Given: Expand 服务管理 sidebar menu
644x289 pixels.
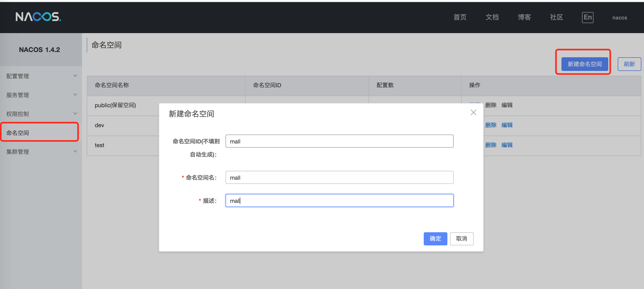Looking at the screenshot, I should (41, 95).
